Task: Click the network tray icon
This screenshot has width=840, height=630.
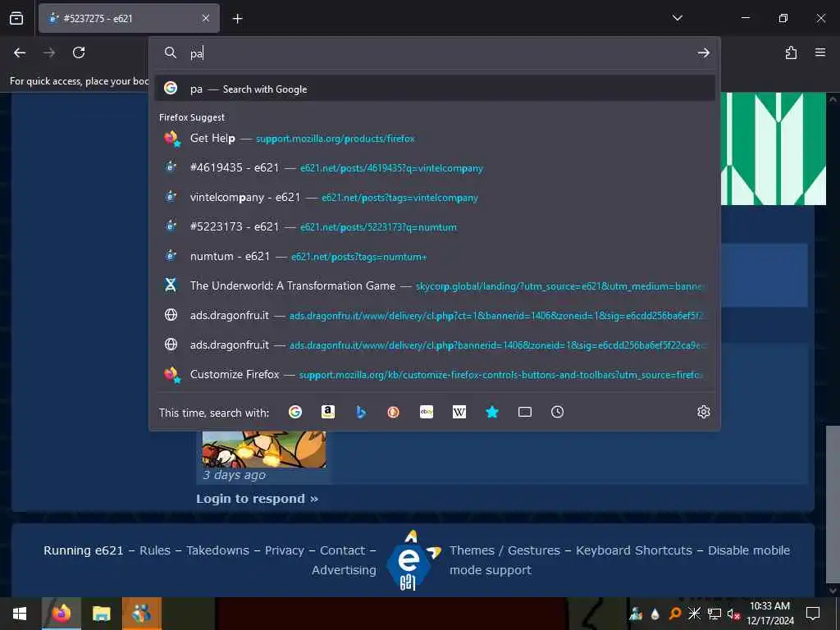Action: click(714, 614)
